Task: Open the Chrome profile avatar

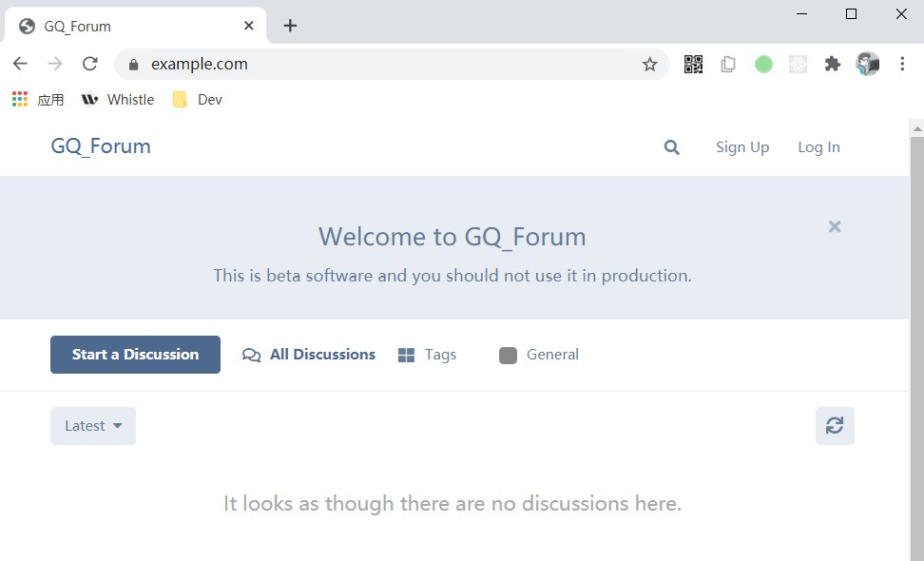Action: (x=867, y=65)
